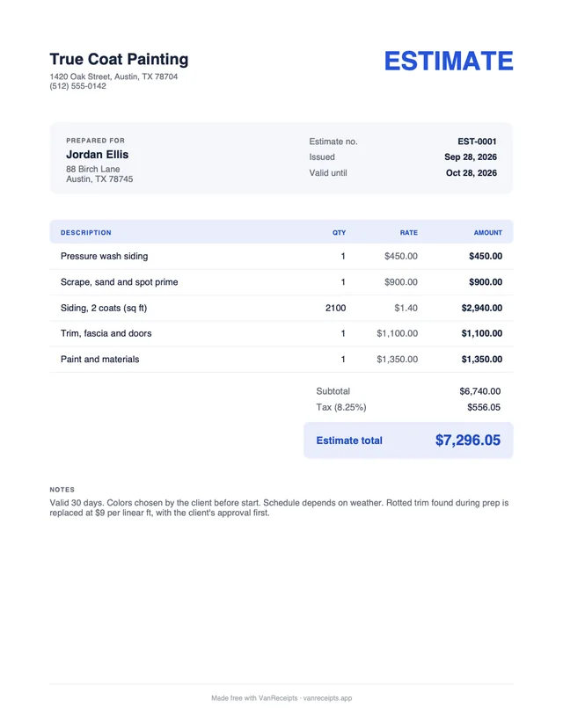Image resolution: width=563 pixels, height=728 pixels.
Task: Select the issued date Sep 28, 2026
Action: coord(471,157)
